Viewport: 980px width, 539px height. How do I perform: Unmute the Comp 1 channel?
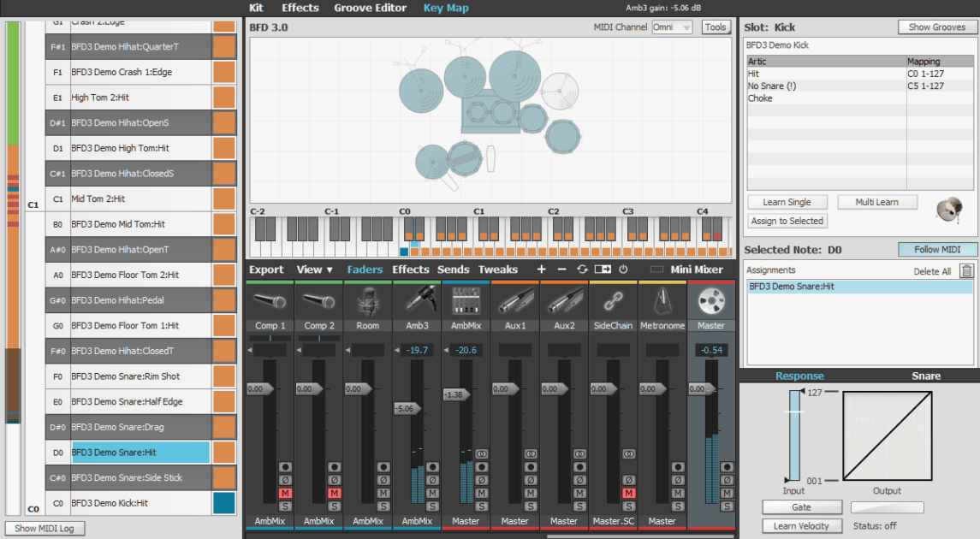click(286, 494)
